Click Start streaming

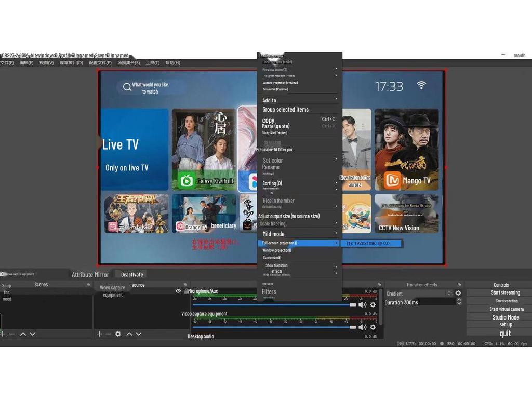(x=505, y=292)
